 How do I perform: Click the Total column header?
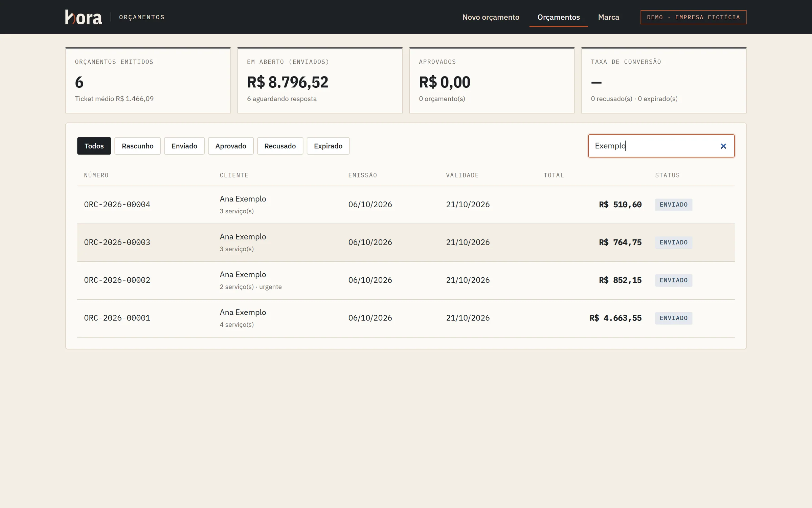pyautogui.click(x=554, y=175)
